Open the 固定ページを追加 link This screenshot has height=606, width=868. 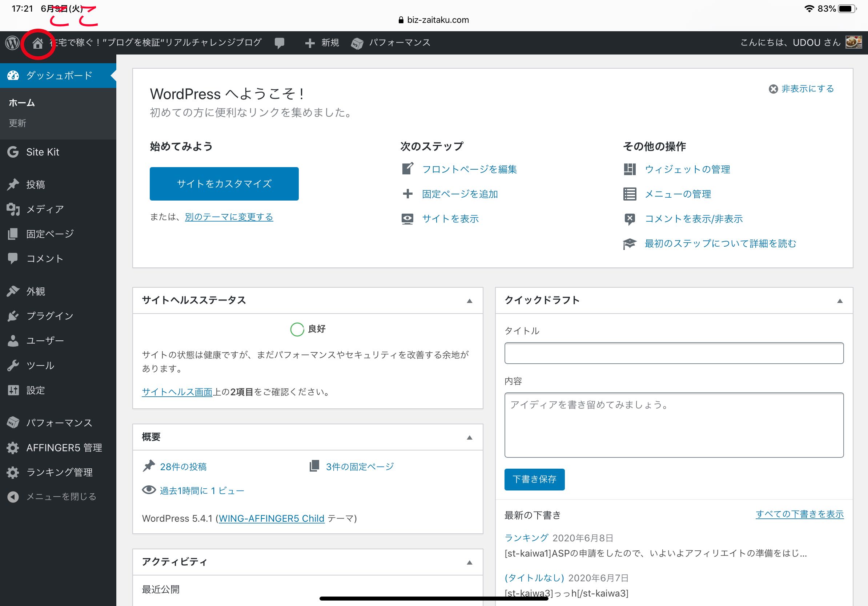[460, 194]
